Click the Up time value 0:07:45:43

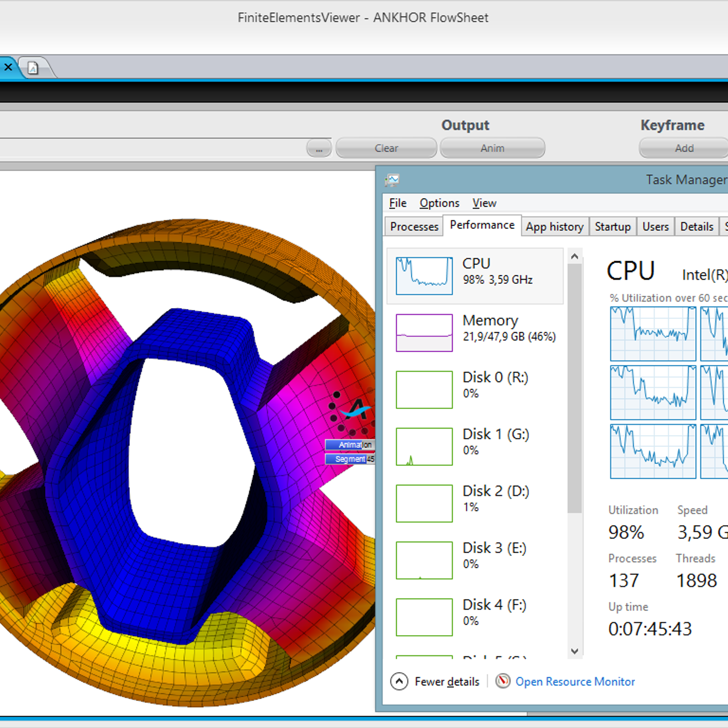pyautogui.click(x=650, y=629)
